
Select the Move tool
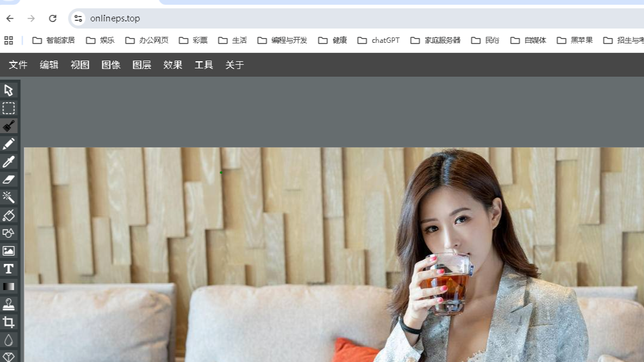click(x=8, y=90)
